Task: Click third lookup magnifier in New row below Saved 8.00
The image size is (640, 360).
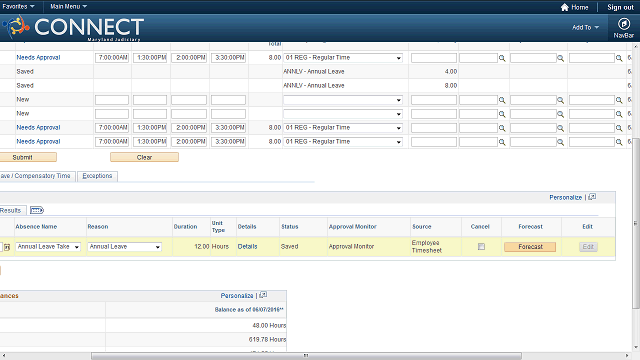Action: point(619,100)
